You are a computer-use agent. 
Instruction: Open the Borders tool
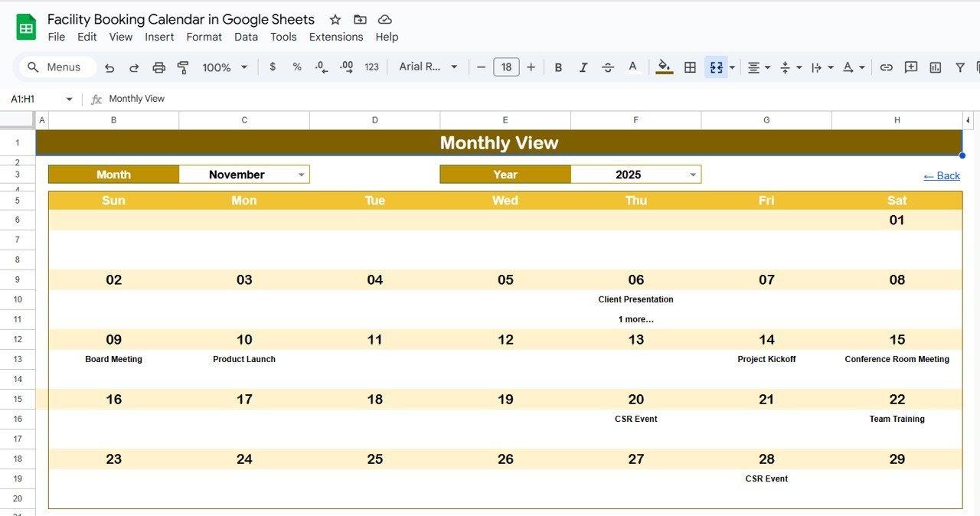690,67
